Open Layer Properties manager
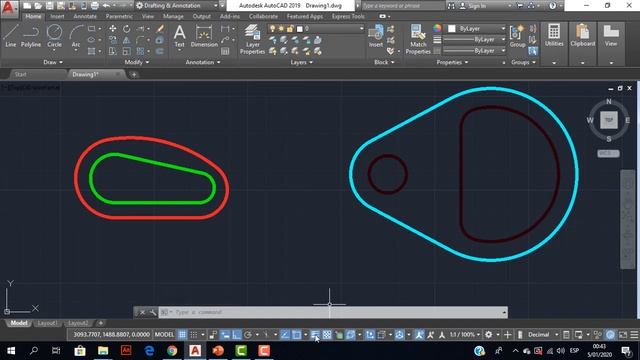Image resolution: width=640 pixels, height=360 pixels. click(x=252, y=39)
